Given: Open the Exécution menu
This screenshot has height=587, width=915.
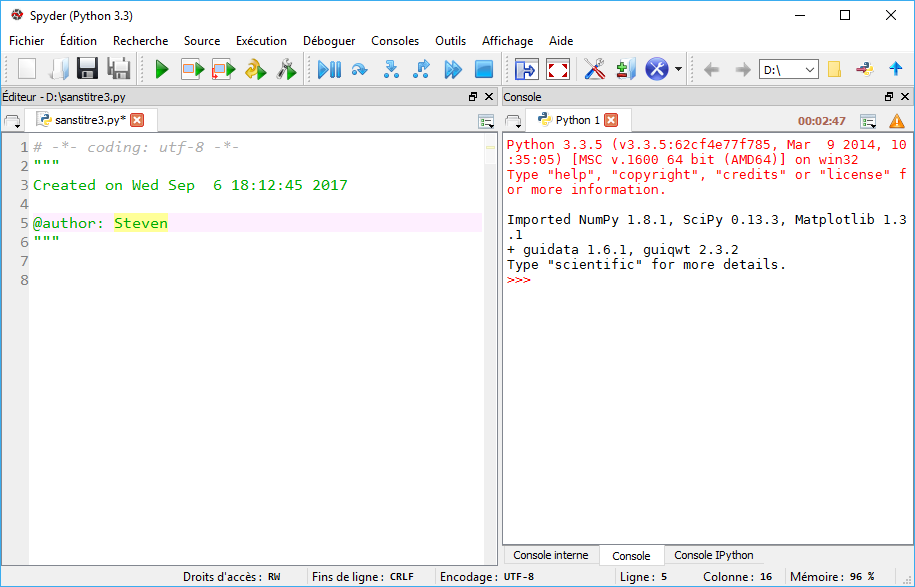Looking at the screenshot, I should (261, 41).
